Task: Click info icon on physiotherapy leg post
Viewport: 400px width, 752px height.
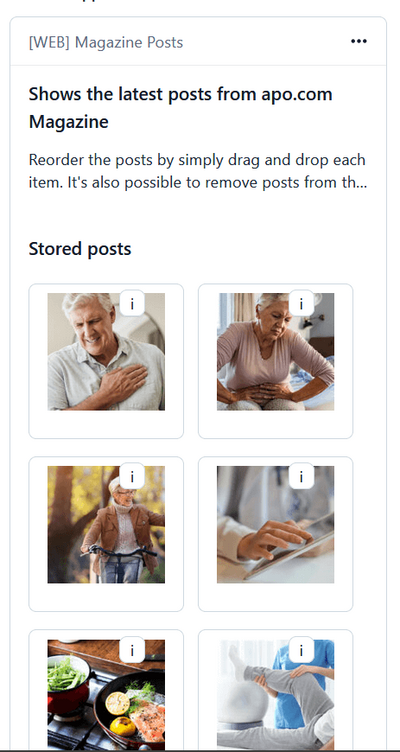Action: coord(301,650)
